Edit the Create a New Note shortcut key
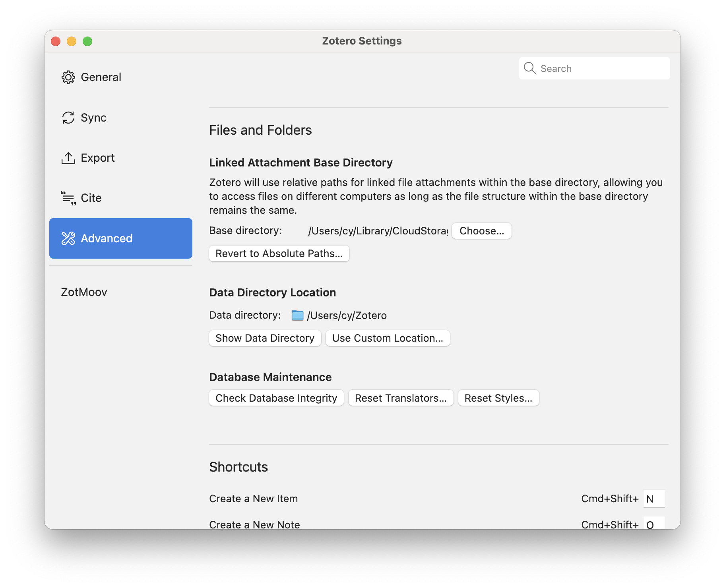The height and width of the screenshot is (588, 725). tap(654, 523)
